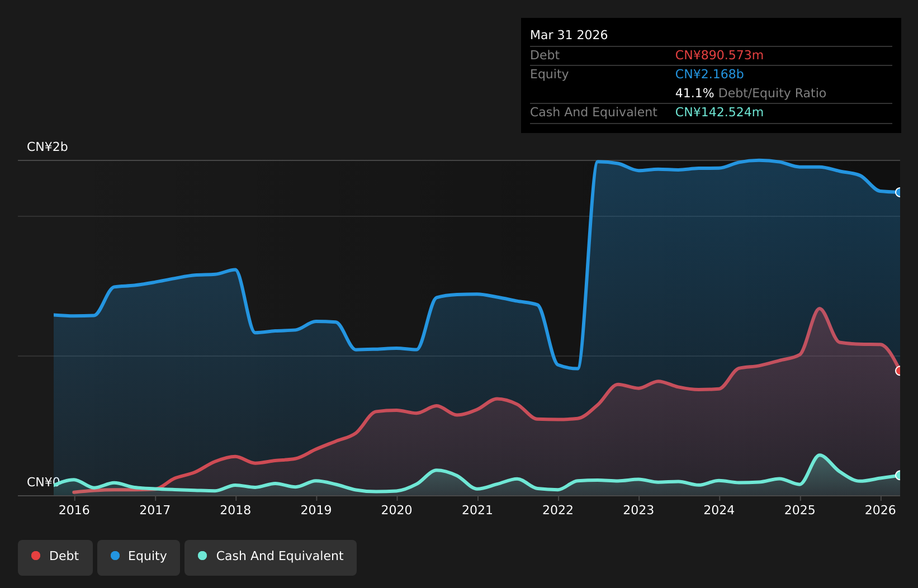Select the teal Cash endpoint marker

coord(899,475)
